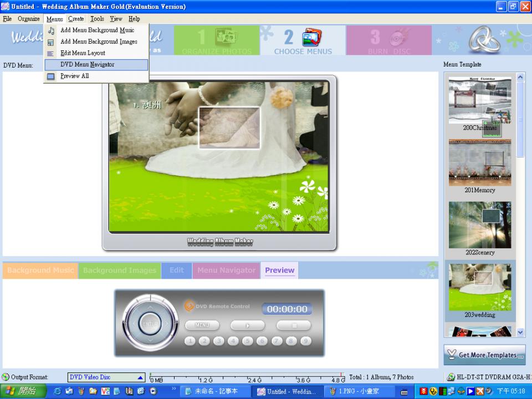The width and height of the screenshot is (532, 399).
Task: Click the stop button on the remote
Action: pyautogui.click(x=294, y=326)
